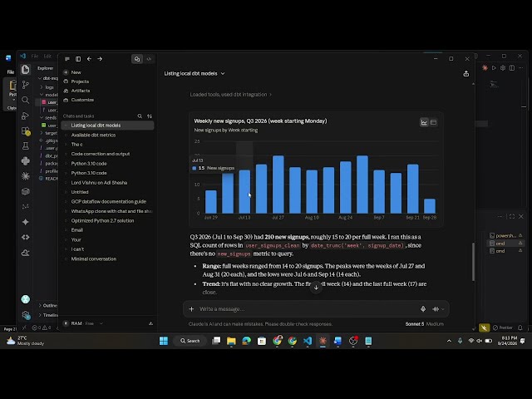The width and height of the screenshot is (532, 399).
Task: Open the Lord Vishnu on Adi Shesha chat
Action: click(x=99, y=183)
